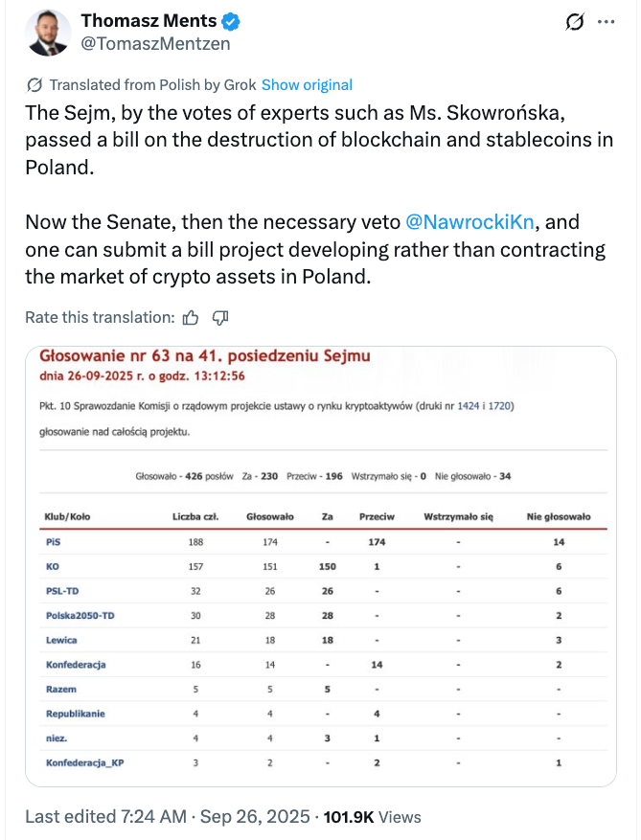
Task: Click the Grok icon at top right
Action: [576, 22]
